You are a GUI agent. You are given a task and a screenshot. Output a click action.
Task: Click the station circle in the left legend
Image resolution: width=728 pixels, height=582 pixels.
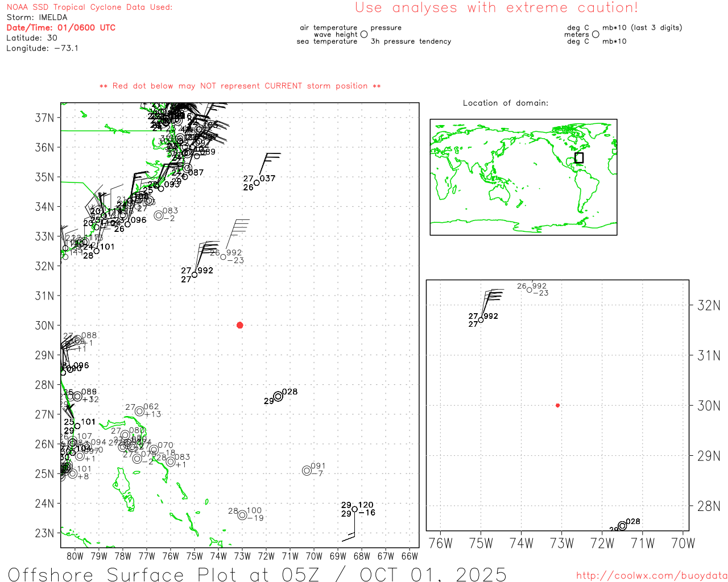tap(364, 34)
